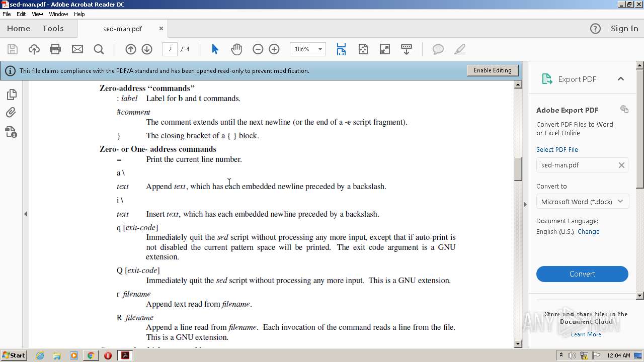Remove selected sed-man.pdf file with X
644x362 pixels.
coord(621,165)
